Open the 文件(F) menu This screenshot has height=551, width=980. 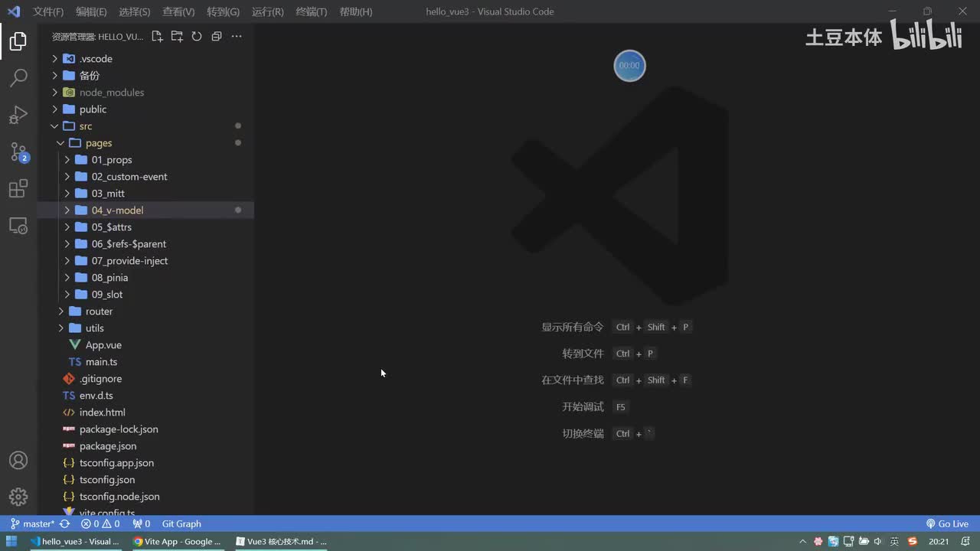pos(48,11)
